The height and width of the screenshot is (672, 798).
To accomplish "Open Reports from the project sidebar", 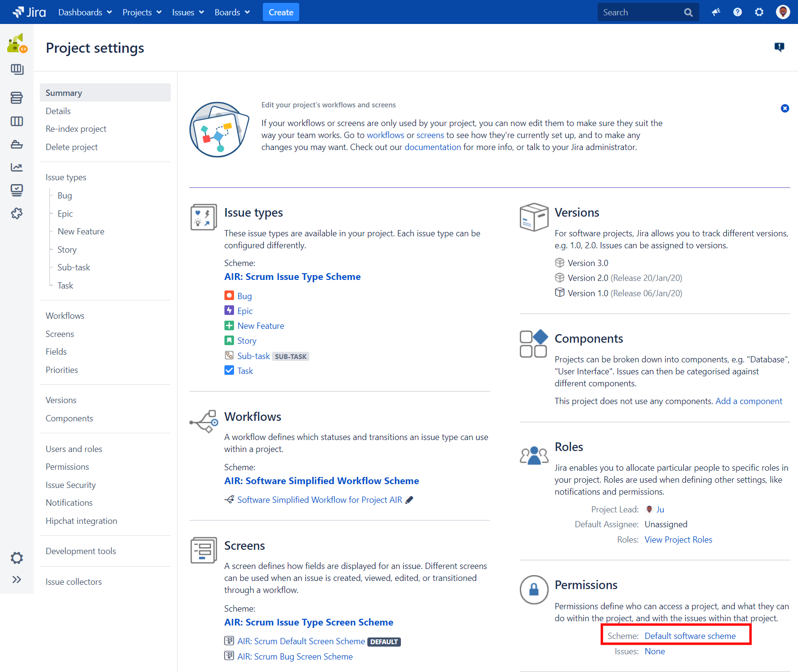I will coord(17,167).
